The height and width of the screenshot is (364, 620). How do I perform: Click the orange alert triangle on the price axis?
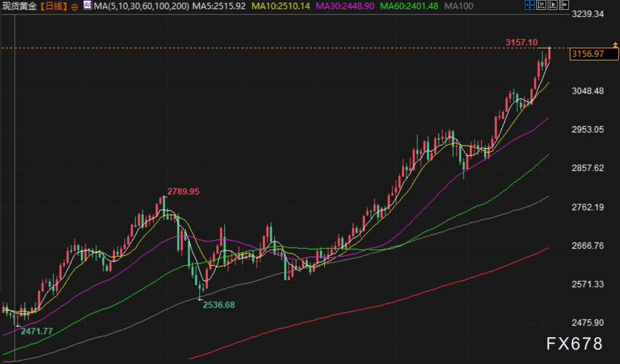(x=615, y=45)
